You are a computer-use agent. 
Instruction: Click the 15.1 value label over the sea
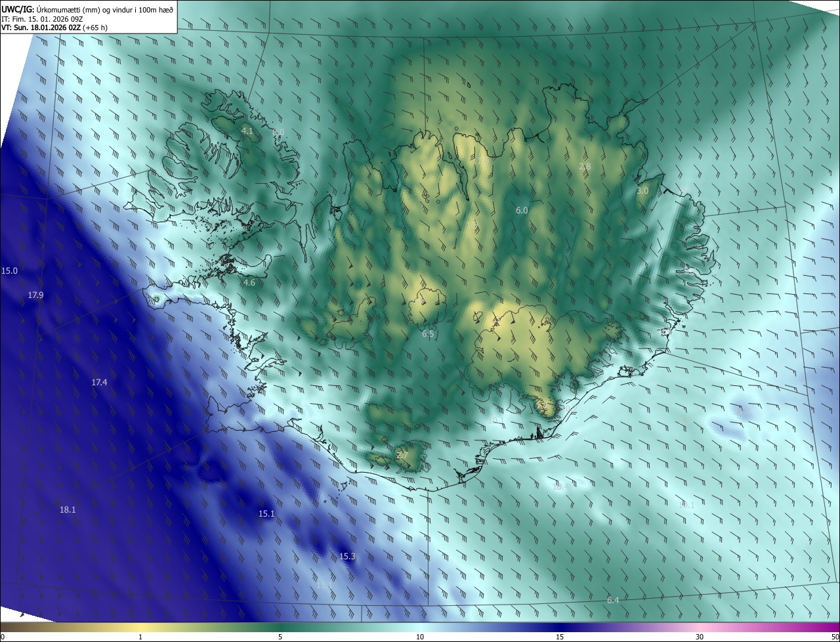(266, 513)
